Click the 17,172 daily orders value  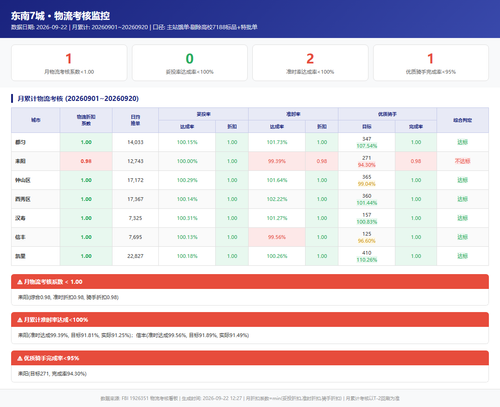point(135,180)
